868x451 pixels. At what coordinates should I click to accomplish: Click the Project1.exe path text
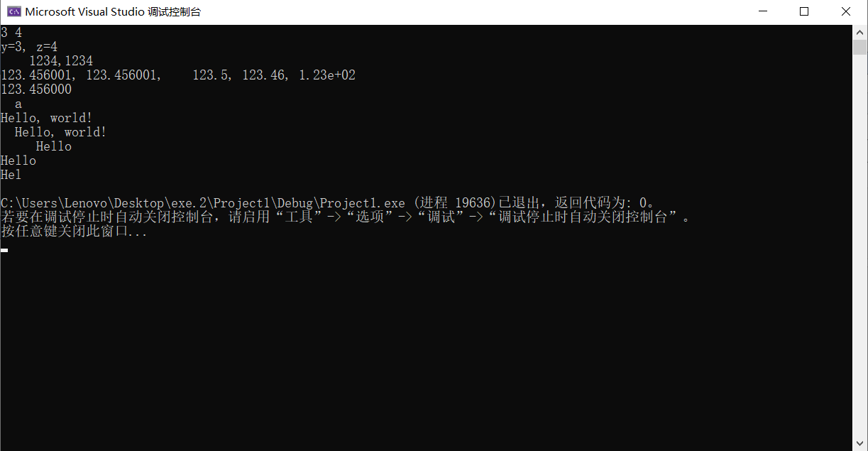pyautogui.click(x=203, y=203)
